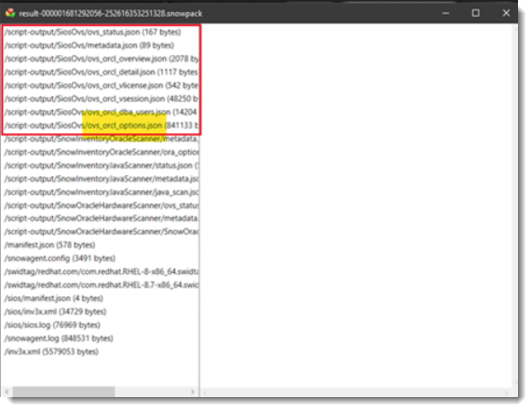Click file list scroll-left arrow

(7, 391)
